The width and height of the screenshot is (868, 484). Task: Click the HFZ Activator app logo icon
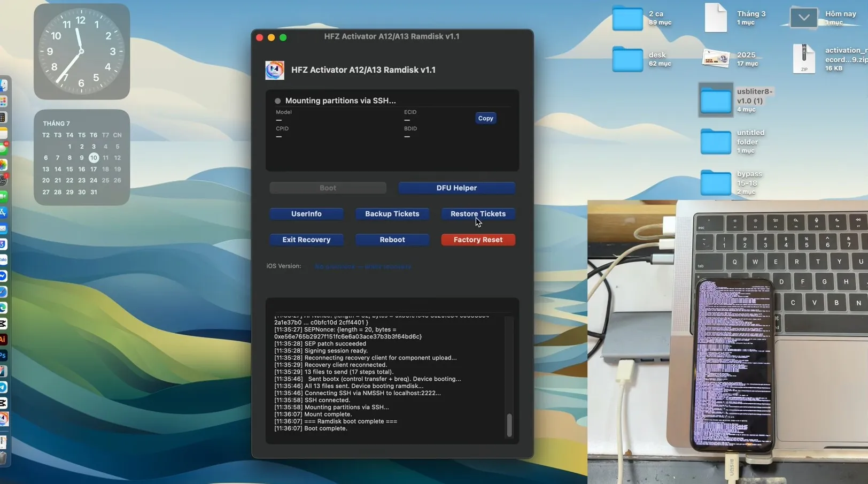point(275,70)
